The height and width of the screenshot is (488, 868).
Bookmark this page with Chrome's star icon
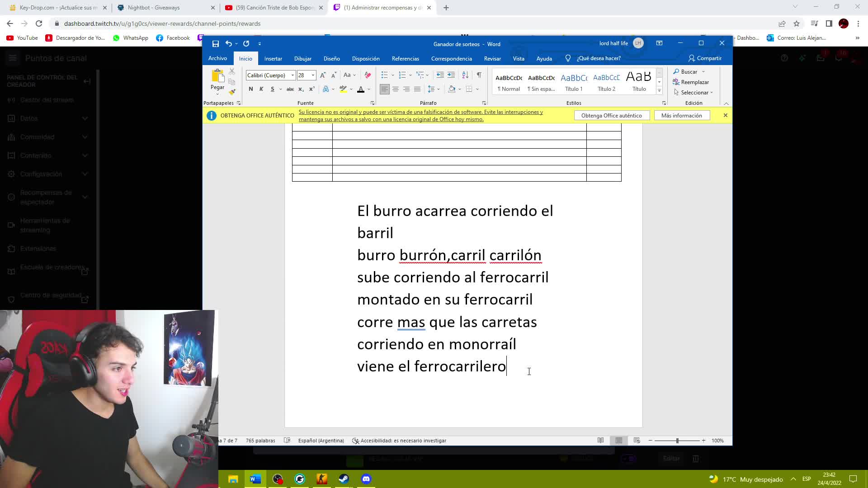[x=797, y=23]
